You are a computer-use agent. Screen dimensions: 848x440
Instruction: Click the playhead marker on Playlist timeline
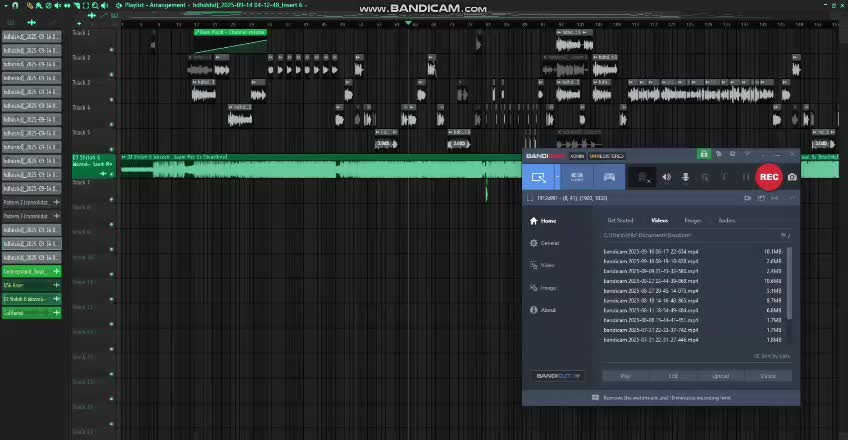pyautogui.click(x=408, y=23)
